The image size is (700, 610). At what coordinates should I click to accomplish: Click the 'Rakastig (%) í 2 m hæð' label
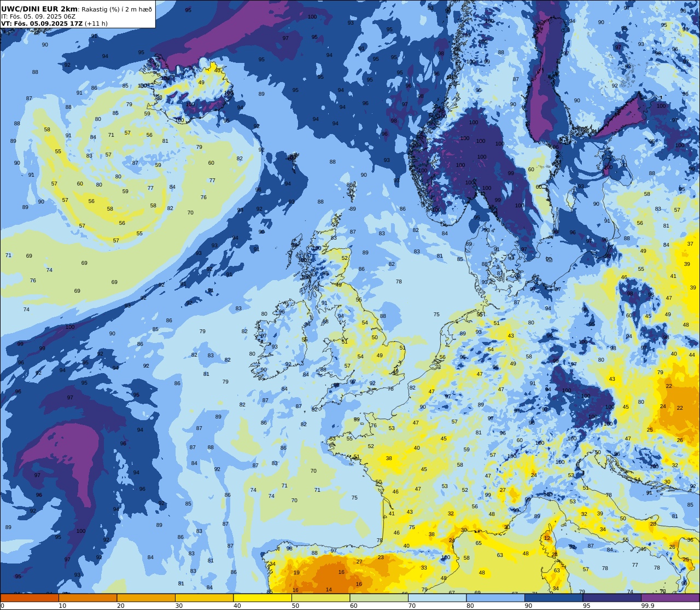(117, 9)
